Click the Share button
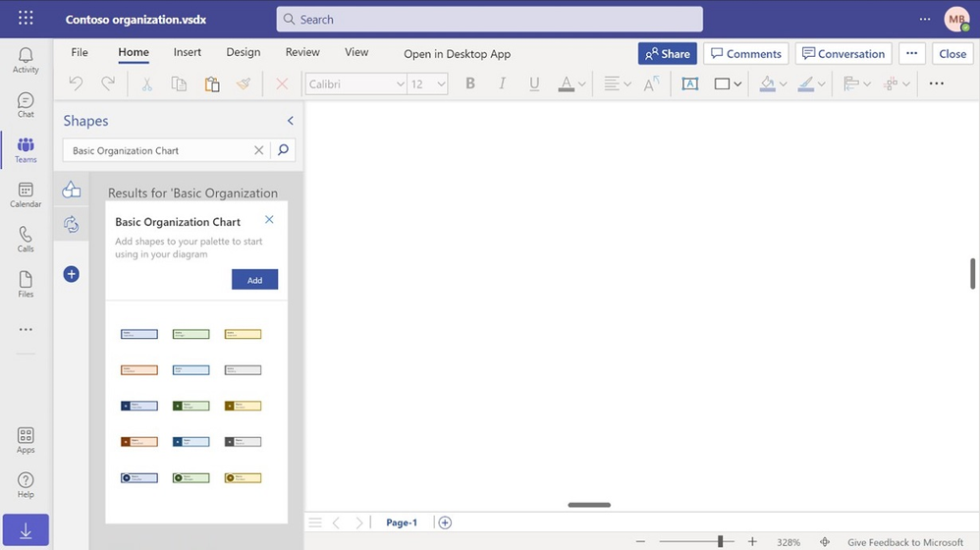The image size is (980, 550). [x=668, y=54]
